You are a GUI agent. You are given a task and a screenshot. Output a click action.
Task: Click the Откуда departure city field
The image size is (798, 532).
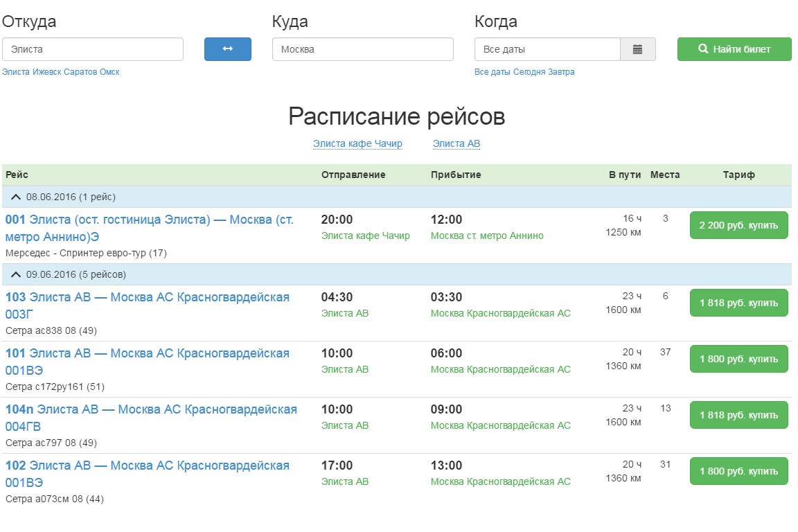(x=93, y=49)
